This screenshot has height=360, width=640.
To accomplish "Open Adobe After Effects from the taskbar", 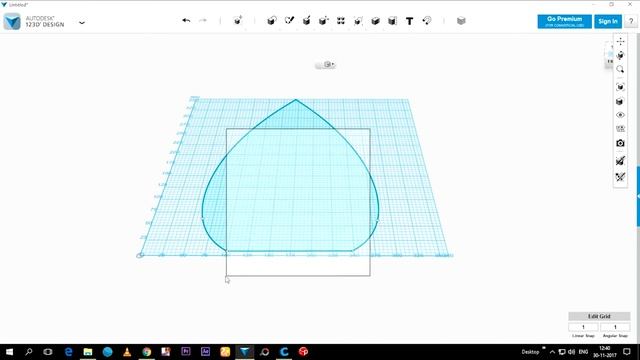I will (205, 351).
